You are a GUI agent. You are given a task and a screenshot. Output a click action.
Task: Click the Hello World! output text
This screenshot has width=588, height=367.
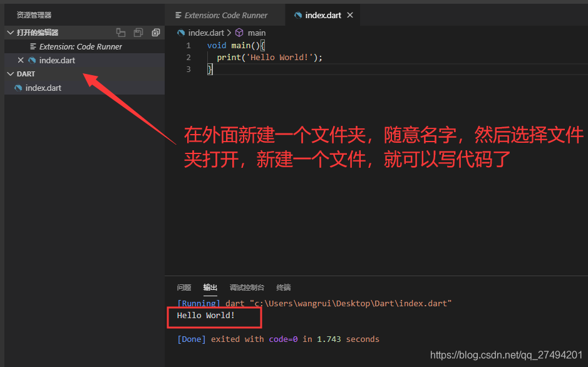(x=206, y=315)
